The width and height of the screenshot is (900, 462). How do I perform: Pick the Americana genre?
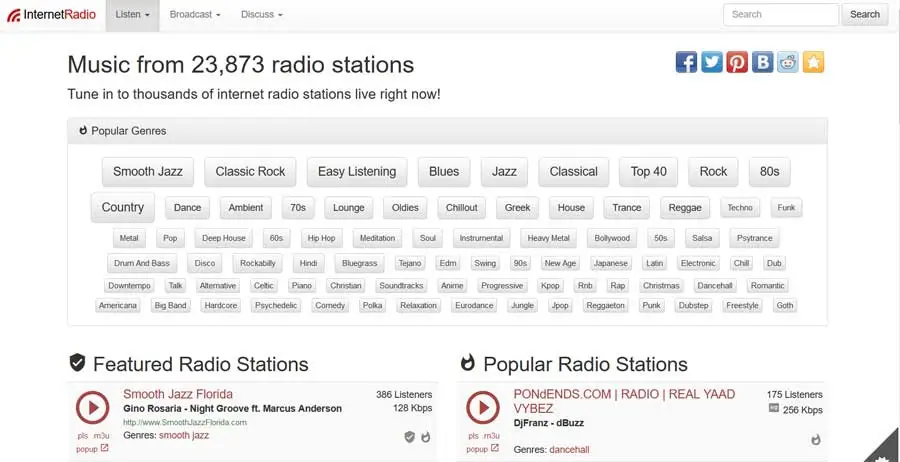(118, 305)
